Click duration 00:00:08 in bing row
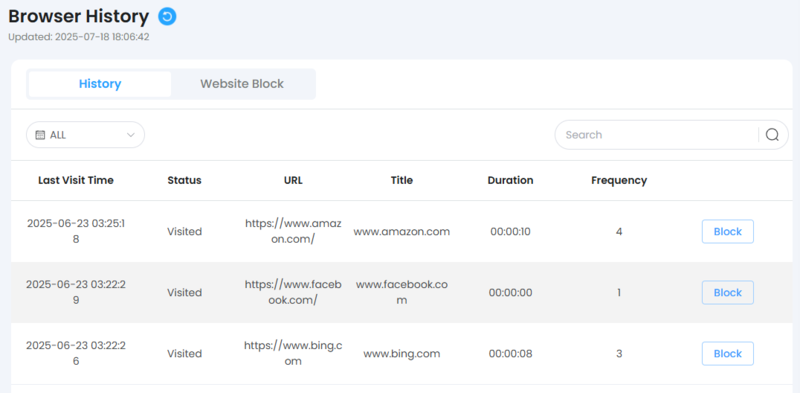Viewport: 800px width, 393px height. coord(510,354)
